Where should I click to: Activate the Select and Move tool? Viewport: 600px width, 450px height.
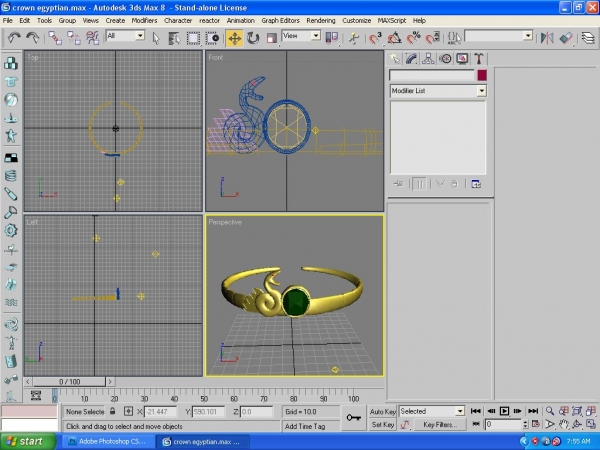click(x=234, y=38)
